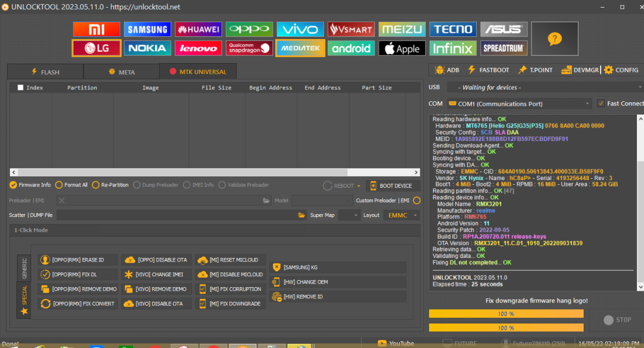Select the LG brand logo
644x348 pixels.
click(97, 48)
